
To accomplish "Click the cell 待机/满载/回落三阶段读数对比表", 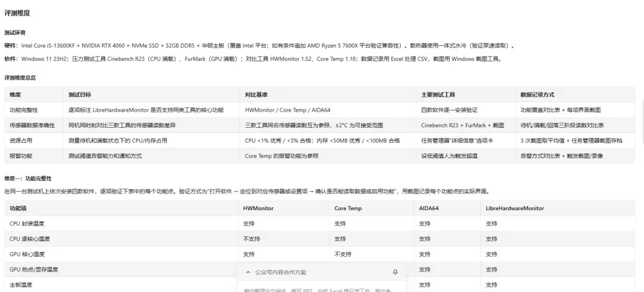I will tap(562, 125).
